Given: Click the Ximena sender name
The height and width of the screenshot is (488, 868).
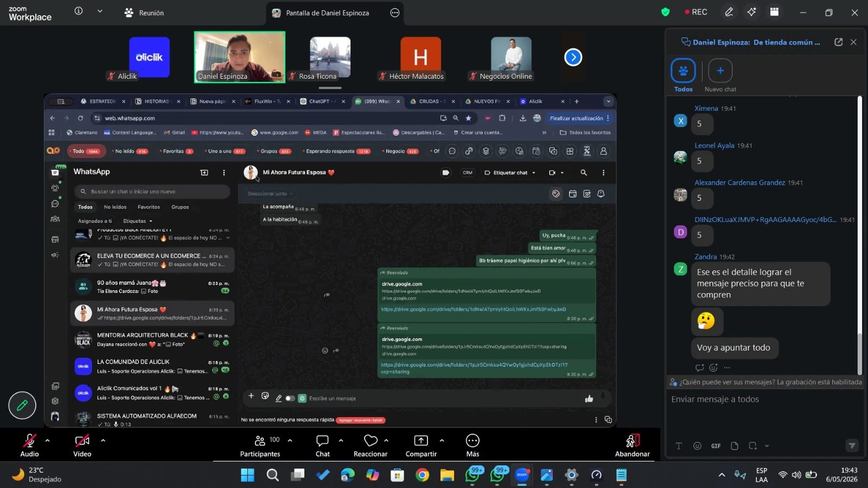Looking at the screenshot, I should click(706, 109).
